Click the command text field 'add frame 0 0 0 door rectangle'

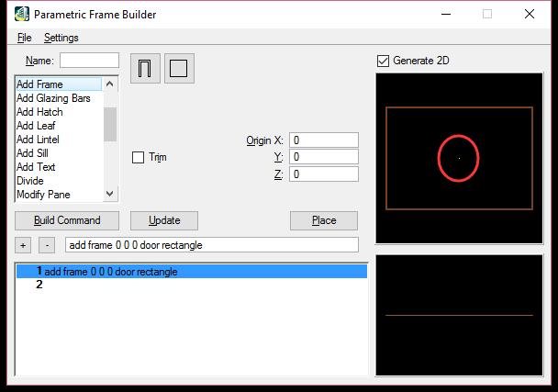coord(212,245)
